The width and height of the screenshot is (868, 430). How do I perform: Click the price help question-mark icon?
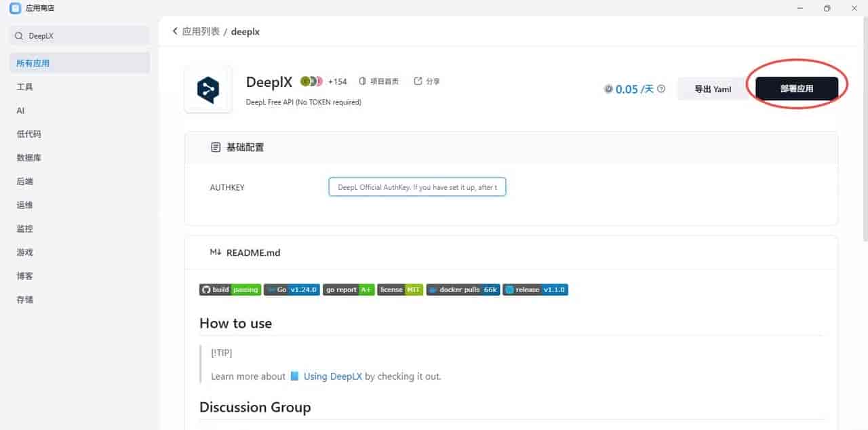[x=661, y=89]
